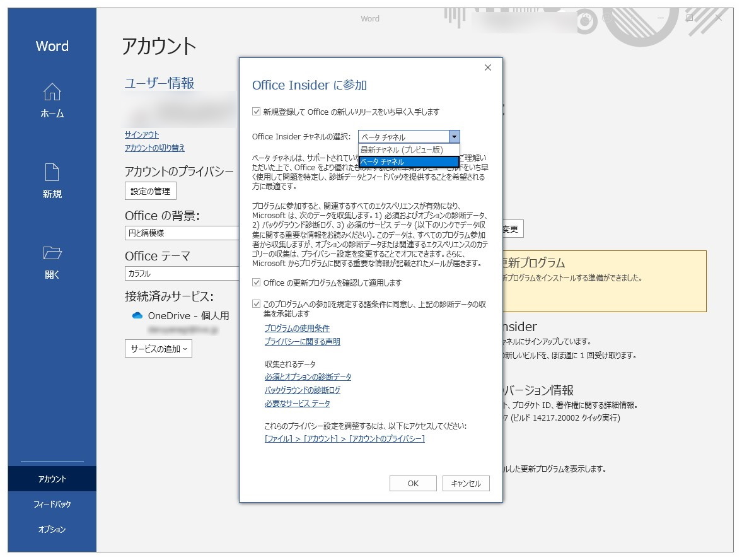The image size is (742, 560).
Task: Click the OK button in the dialog
Action: click(413, 483)
